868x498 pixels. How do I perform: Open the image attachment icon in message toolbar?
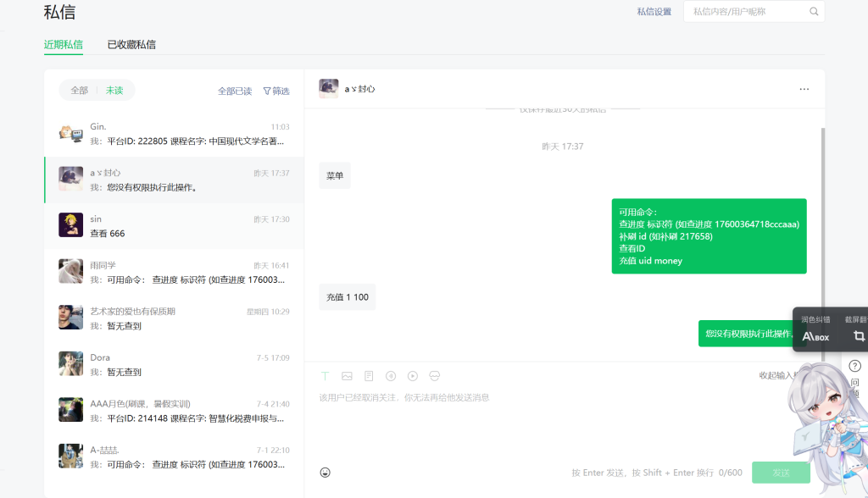(347, 376)
